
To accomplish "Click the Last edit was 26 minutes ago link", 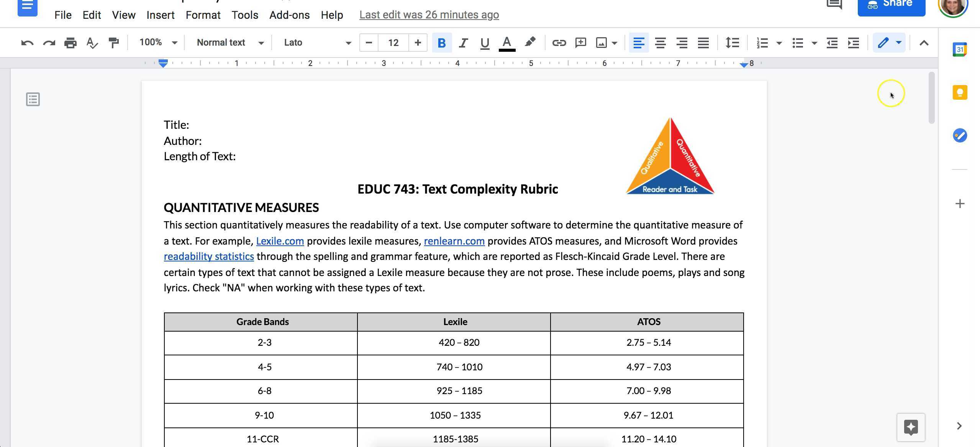I will [x=429, y=15].
